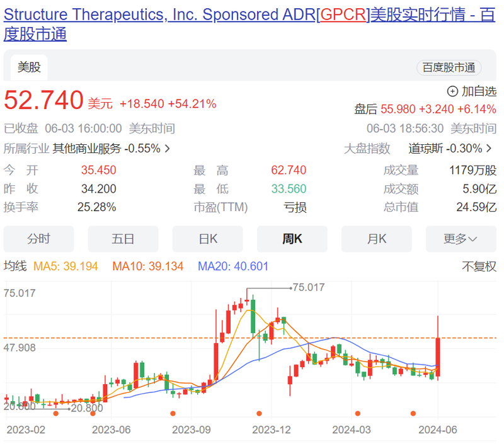Image resolution: width=504 pixels, height=444 pixels.
Task: Click the 百度股市通 button
Action: coord(449,68)
